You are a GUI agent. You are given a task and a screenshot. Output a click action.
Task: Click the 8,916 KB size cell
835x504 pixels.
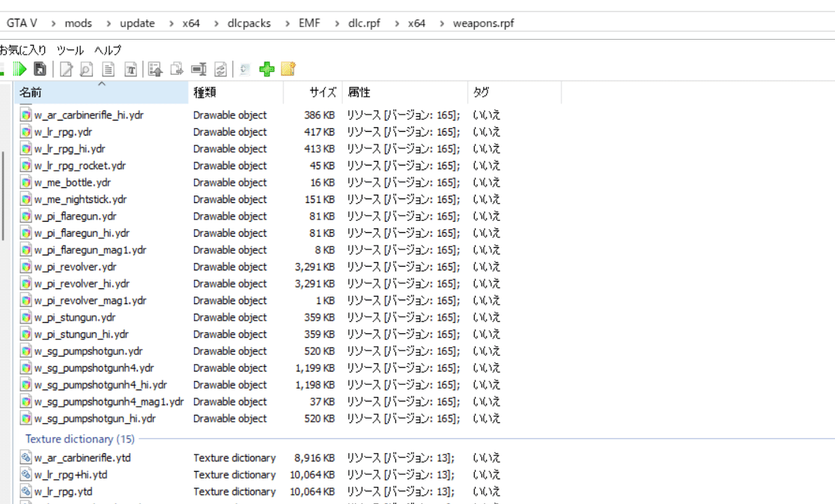pos(315,458)
